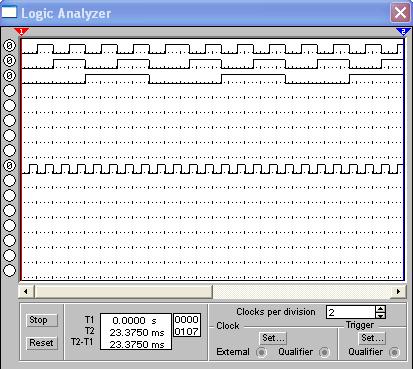The height and width of the screenshot is (369, 413).
Task: Click the 'Logic Analyzer' title text
Action: [66, 14]
